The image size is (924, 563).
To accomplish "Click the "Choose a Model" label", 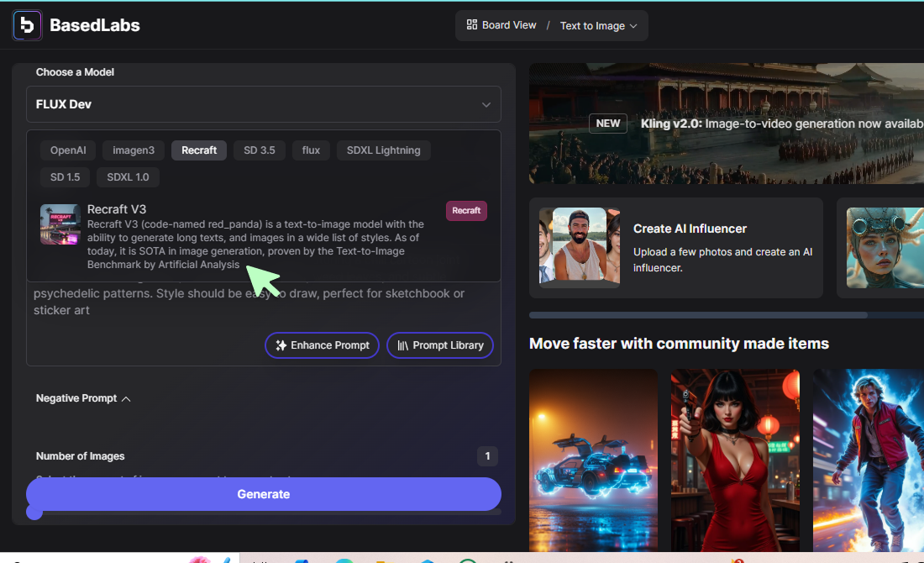I will click(75, 72).
